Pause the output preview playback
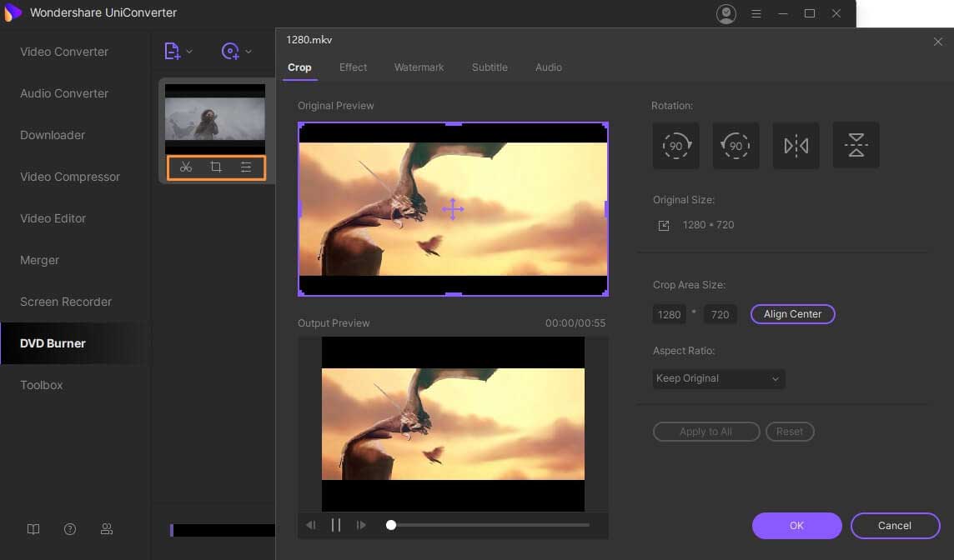954x560 pixels. (336, 525)
